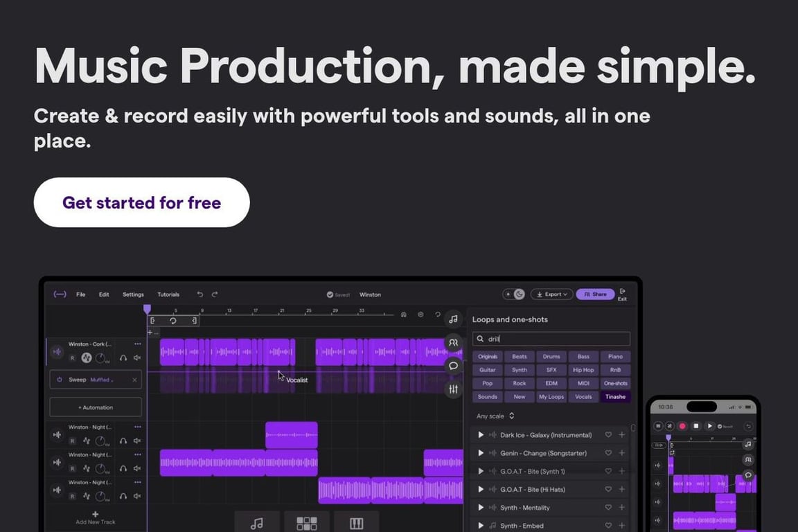Toggle the light/dark mode switch

pyautogui.click(x=514, y=294)
